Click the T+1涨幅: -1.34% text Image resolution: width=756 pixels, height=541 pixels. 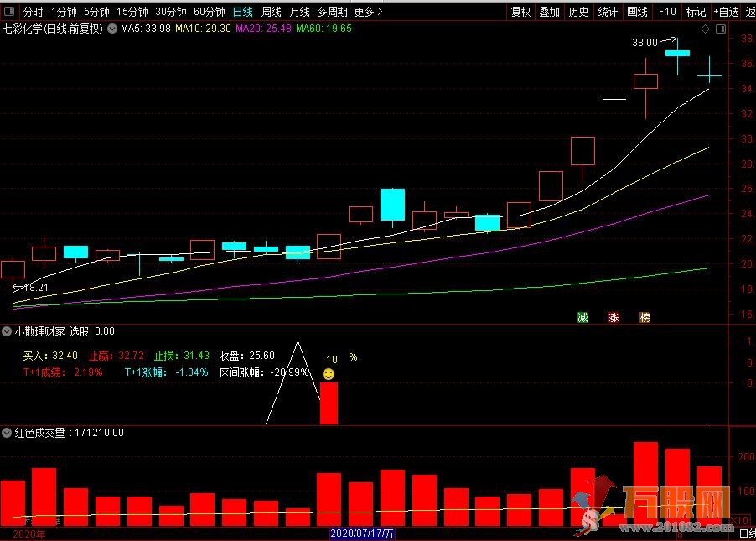tap(166, 372)
